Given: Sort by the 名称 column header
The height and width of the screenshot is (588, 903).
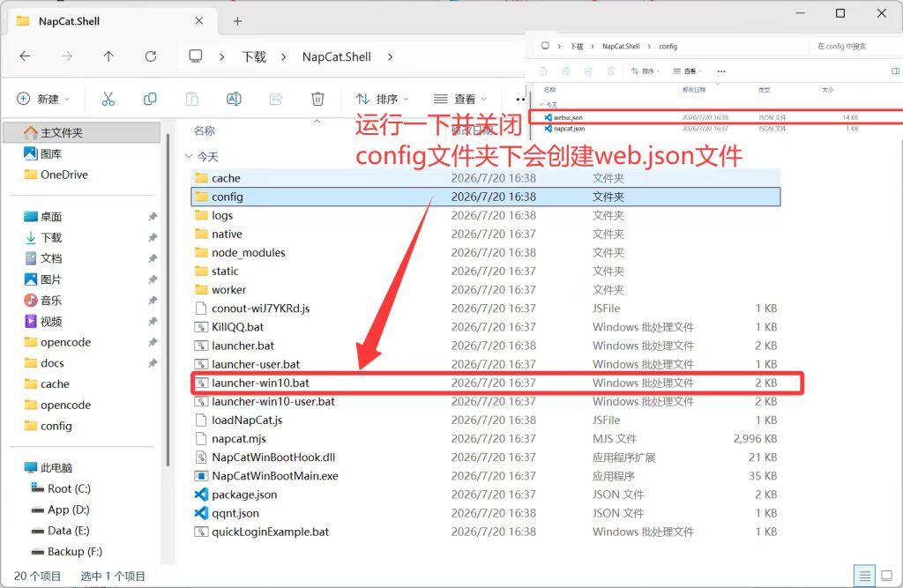Looking at the screenshot, I should (x=205, y=130).
